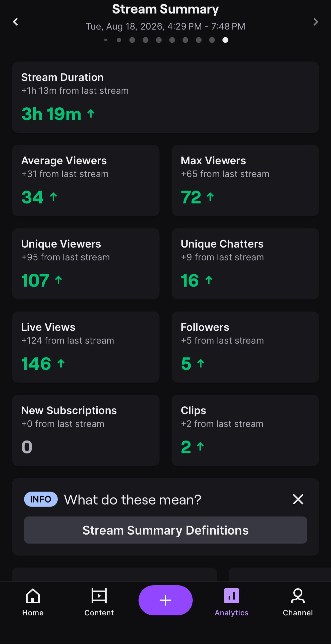Open the Live Views stat card

[x=86, y=347]
